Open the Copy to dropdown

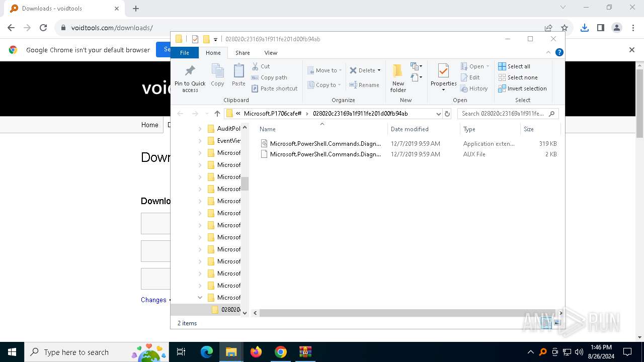pos(325,85)
